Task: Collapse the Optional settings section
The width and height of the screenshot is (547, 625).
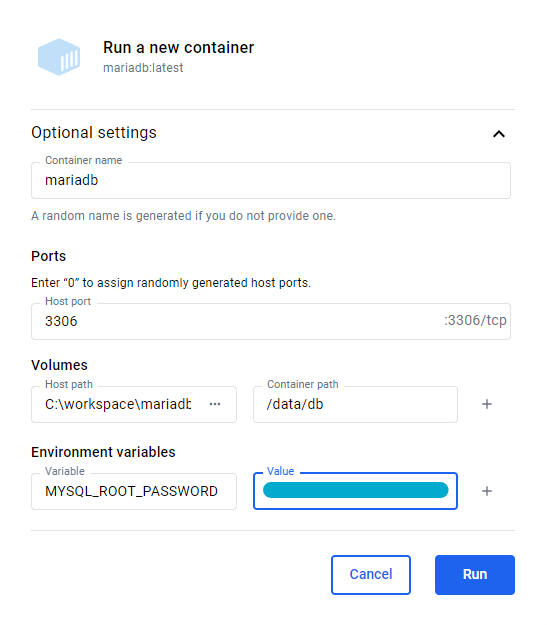Action: coord(499,134)
